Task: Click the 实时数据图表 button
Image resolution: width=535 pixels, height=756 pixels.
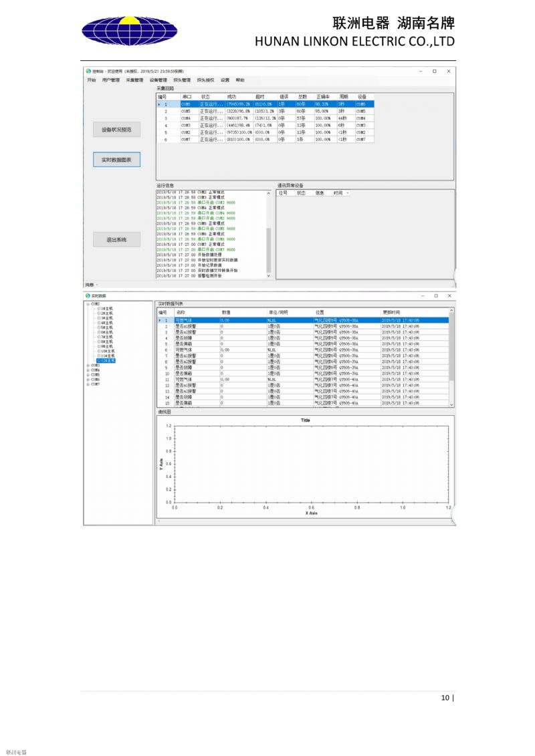Action: [116, 160]
